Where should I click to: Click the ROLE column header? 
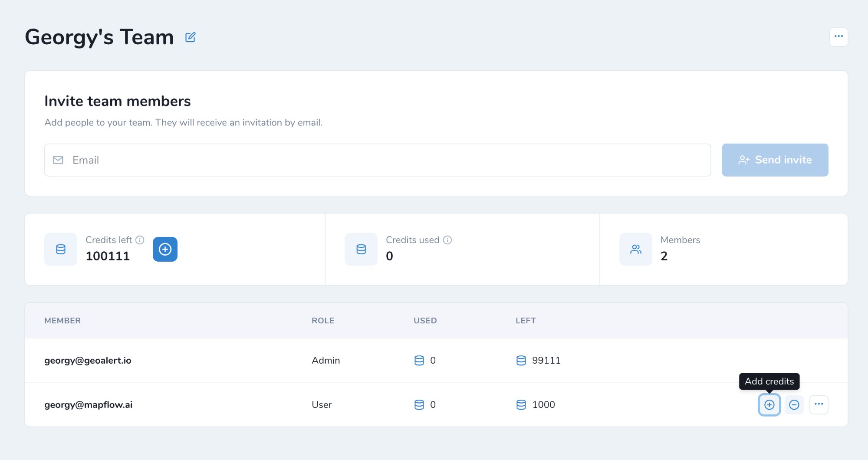[x=323, y=321]
